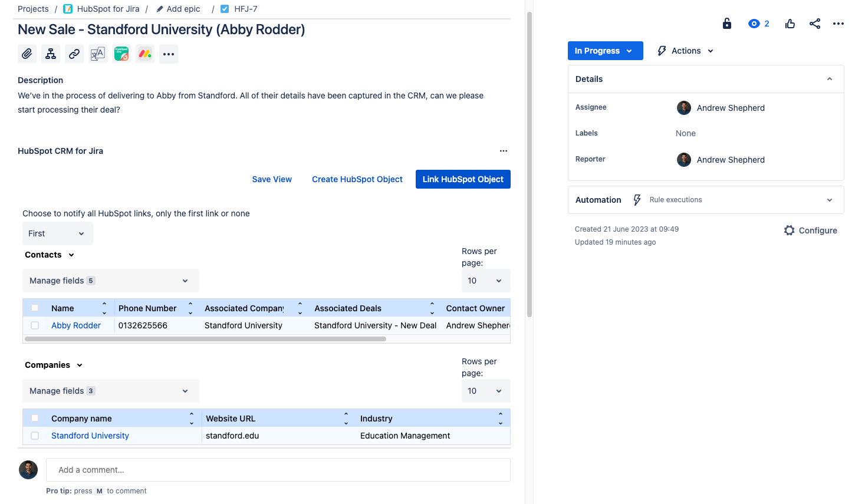
Task: Change Companies rows per page dropdown
Action: [x=485, y=391]
